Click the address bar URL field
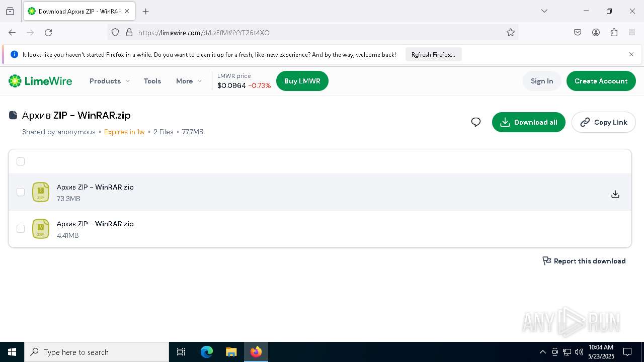The height and width of the screenshot is (362, 644). tap(313, 33)
